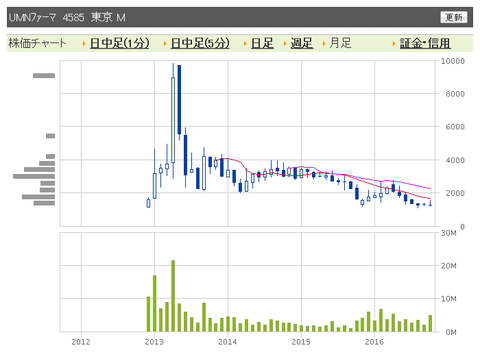Click the 30M volume axis label
Viewport: 480px width, 363px height.
tap(449, 233)
